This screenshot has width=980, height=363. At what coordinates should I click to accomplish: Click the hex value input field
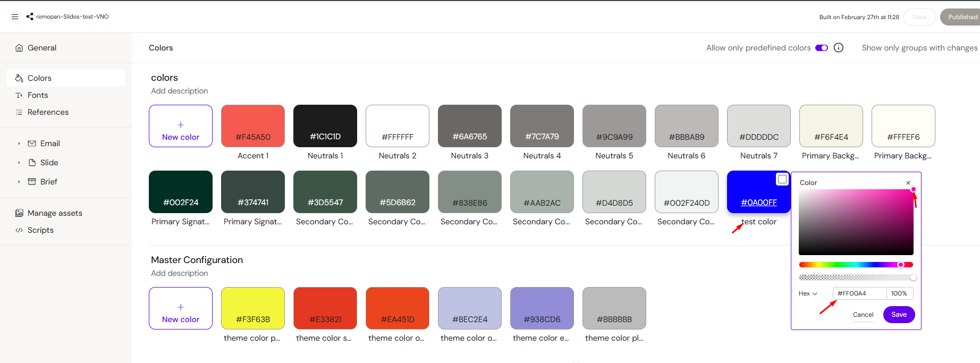[859, 293]
